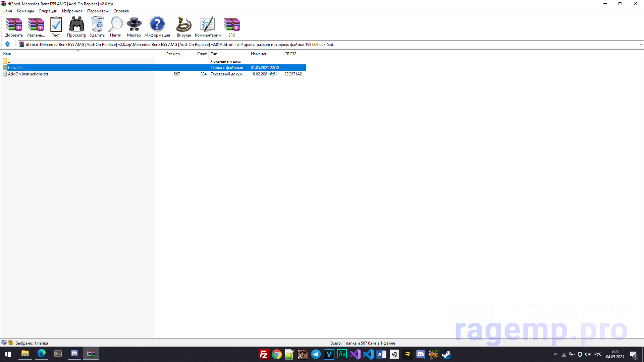
Task: Click the archive path text field
Action: [330, 45]
